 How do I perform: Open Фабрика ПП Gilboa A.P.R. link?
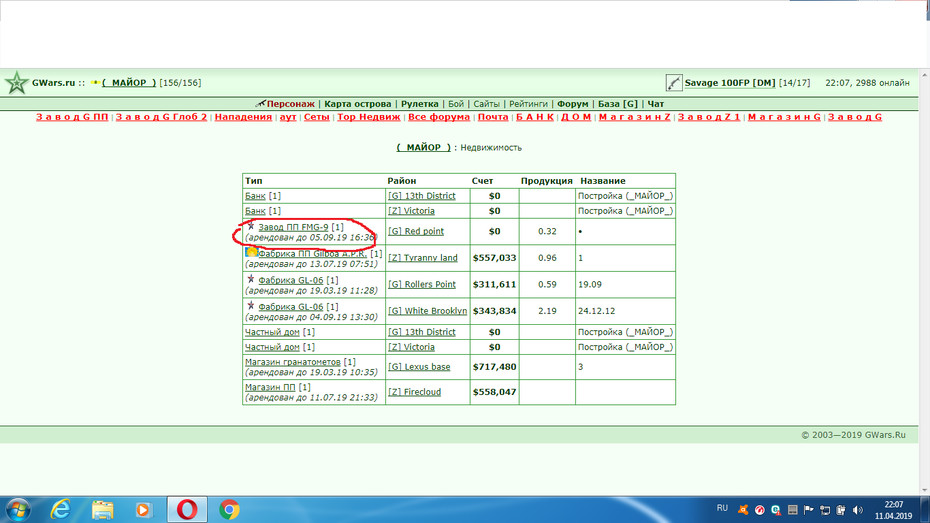pos(312,254)
